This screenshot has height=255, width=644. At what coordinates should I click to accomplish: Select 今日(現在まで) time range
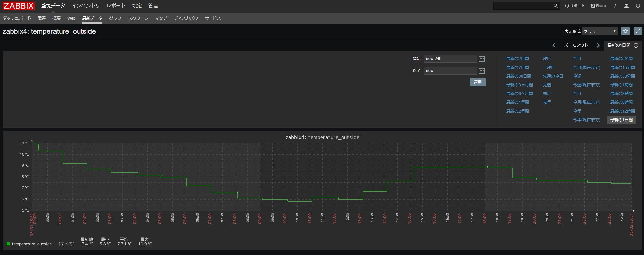click(x=586, y=68)
